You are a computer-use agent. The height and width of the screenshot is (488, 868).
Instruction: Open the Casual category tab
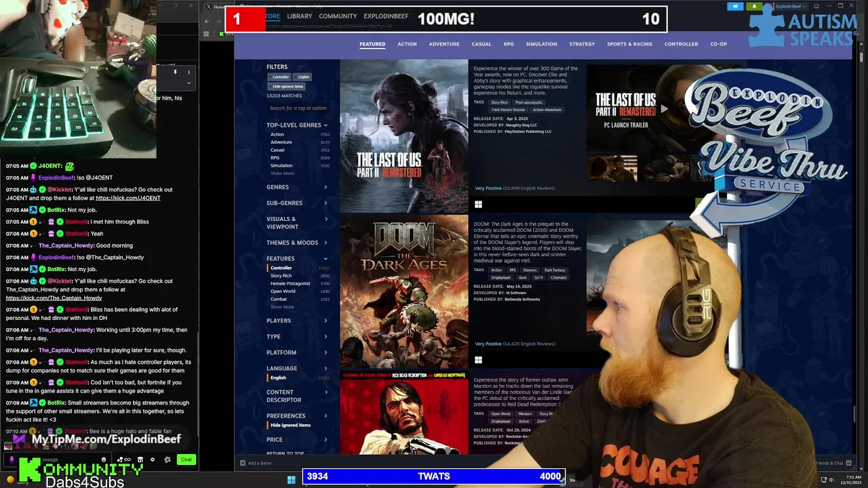click(481, 44)
